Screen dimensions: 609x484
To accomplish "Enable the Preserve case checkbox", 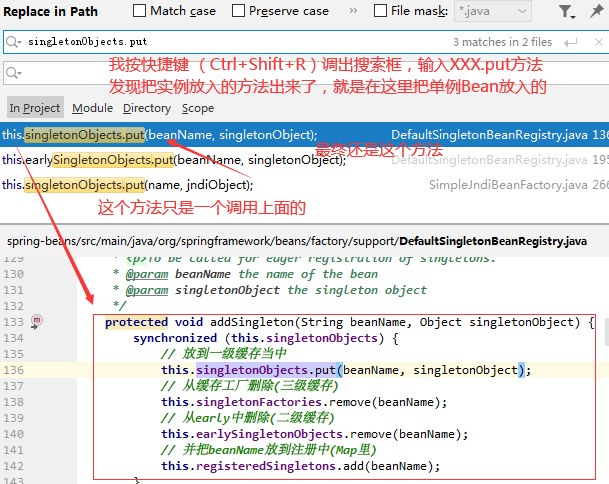I will [x=238, y=10].
